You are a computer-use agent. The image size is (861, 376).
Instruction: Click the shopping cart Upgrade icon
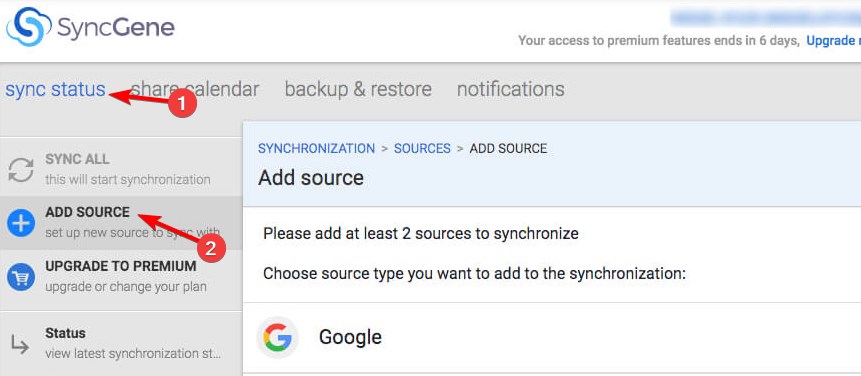[x=21, y=277]
